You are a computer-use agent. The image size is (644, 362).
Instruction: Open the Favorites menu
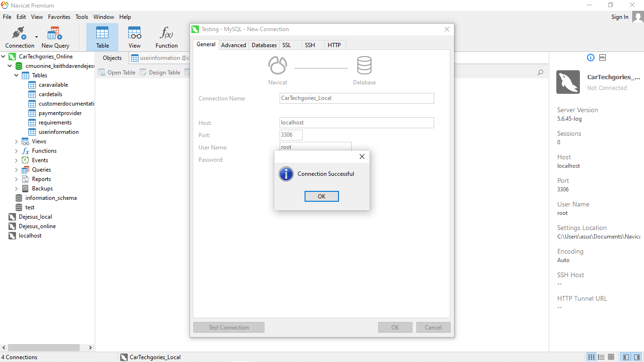[x=59, y=16]
